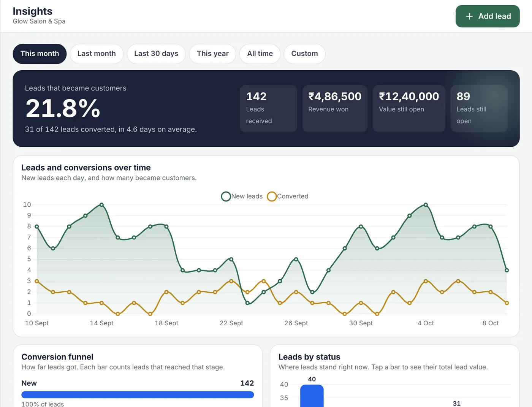Open the ₹4,86,500 Revenue won card
The height and width of the screenshot is (407, 532).
coord(335,109)
